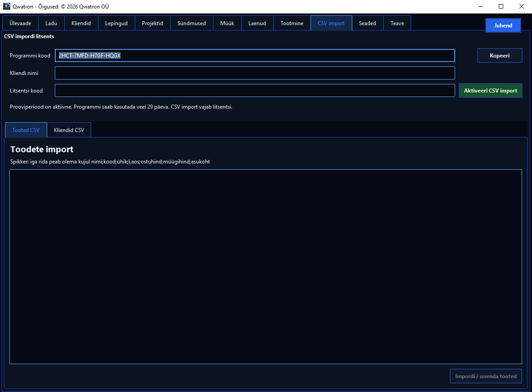Viewport: 532px width, 392px height.
Task: Click into the Litsentsi kood field
Action: point(255,91)
